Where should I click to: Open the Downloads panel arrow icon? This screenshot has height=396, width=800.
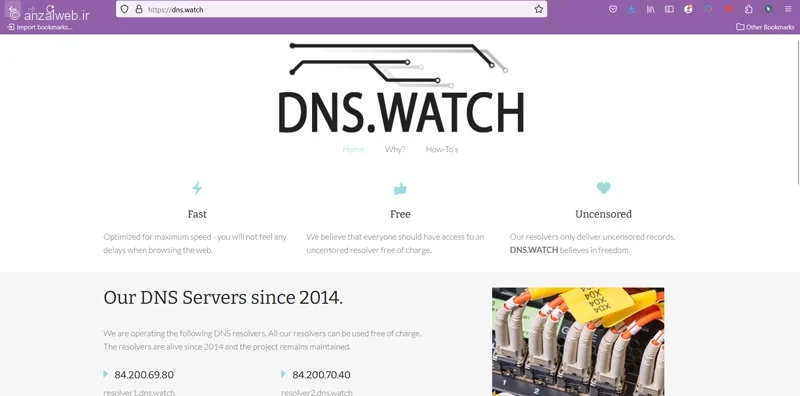pyautogui.click(x=632, y=9)
